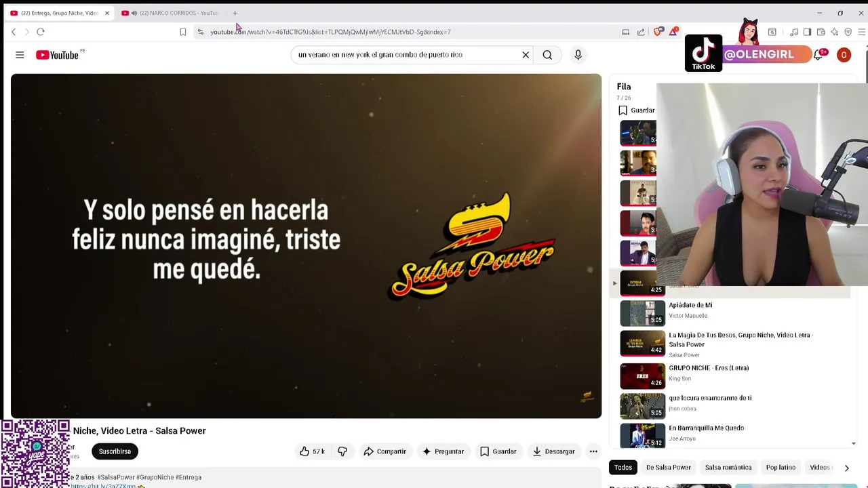Viewport: 868px width, 488px height.
Task: Click the #GrupoNiche hashtag link
Action: 155,477
